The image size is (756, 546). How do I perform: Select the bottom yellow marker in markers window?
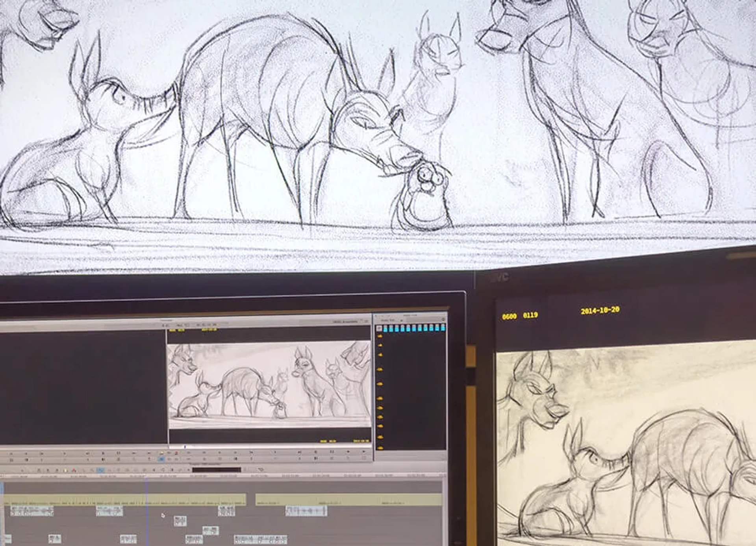pyautogui.click(x=380, y=448)
